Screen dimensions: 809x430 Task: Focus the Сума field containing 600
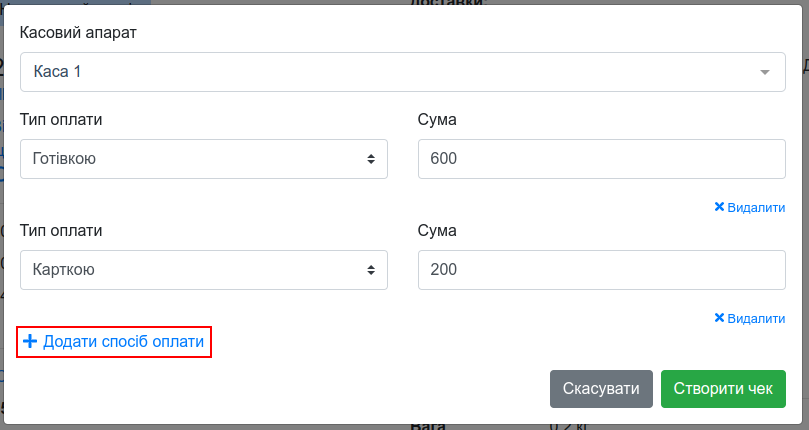click(602, 159)
